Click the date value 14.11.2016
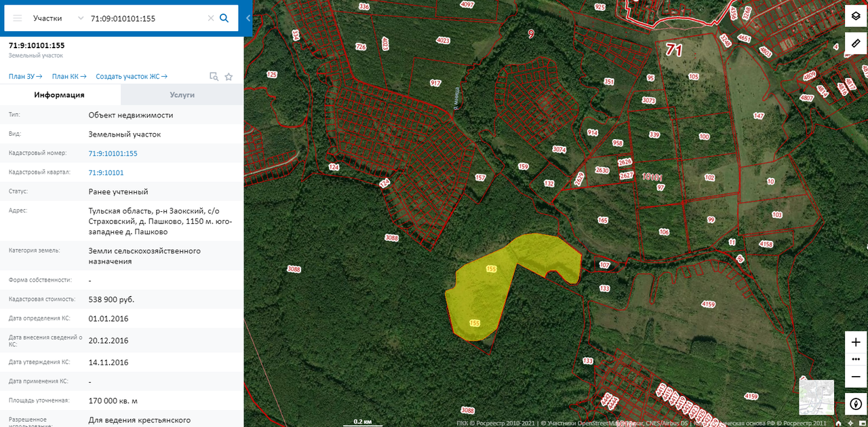This screenshot has width=868, height=427. coord(108,363)
